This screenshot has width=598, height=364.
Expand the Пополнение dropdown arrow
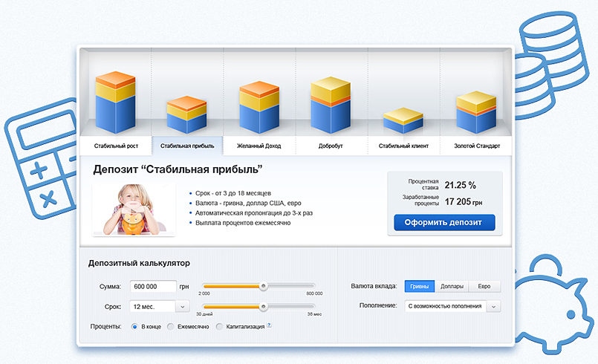pyautogui.click(x=493, y=306)
